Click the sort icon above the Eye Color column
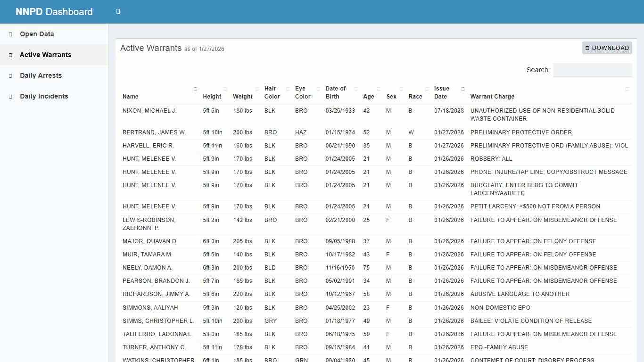Viewport: 644px width, 362px height. point(317,89)
